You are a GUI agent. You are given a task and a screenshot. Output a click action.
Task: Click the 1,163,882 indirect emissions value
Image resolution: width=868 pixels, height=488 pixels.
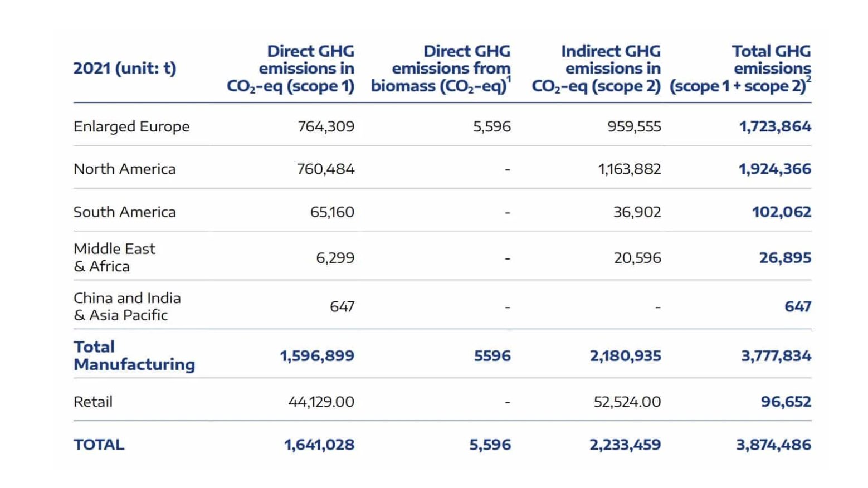[630, 169]
